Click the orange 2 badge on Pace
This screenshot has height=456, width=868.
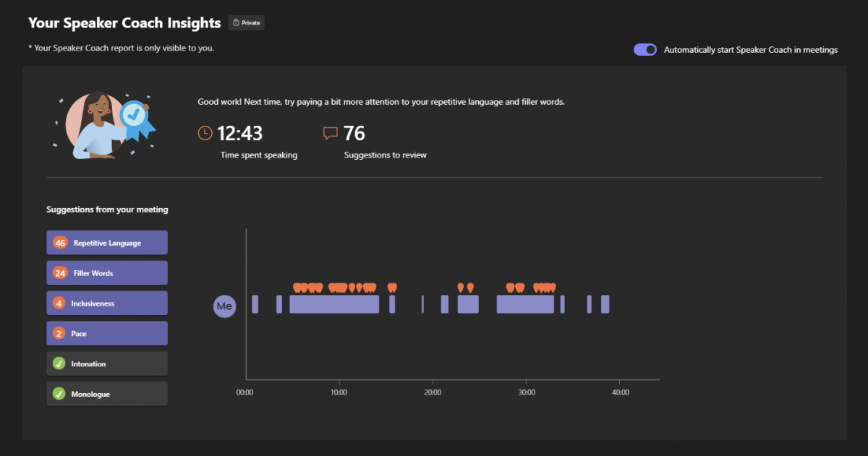(60, 334)
